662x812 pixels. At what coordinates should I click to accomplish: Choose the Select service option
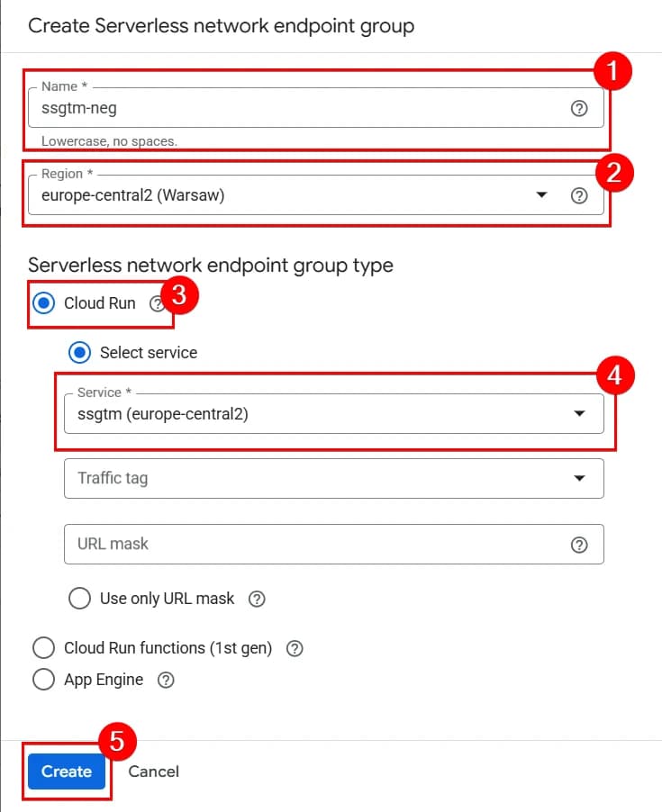point(79,353)
